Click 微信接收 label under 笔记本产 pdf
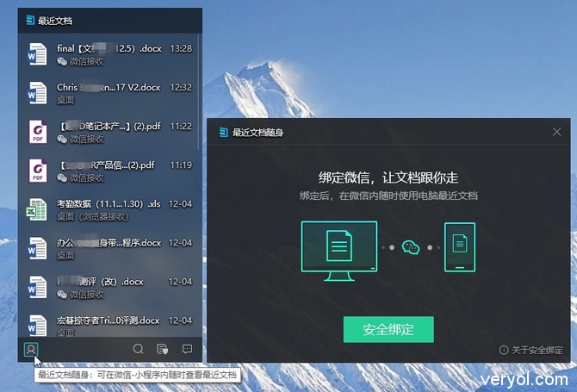The width and height of the screenshot is (577, 392). (x=87, y=139)
